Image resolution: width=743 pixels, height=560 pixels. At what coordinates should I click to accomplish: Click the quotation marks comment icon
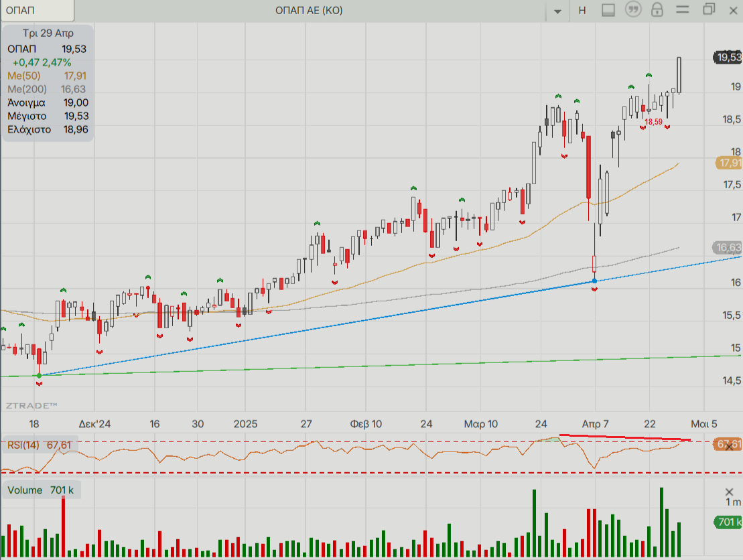pyautogui.click(x=632, y=10)
